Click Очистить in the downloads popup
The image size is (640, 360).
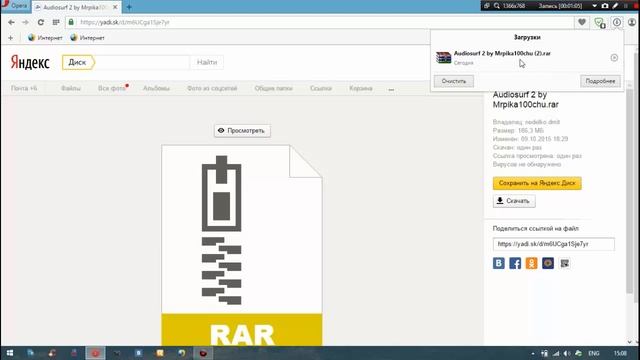point(454,81)
